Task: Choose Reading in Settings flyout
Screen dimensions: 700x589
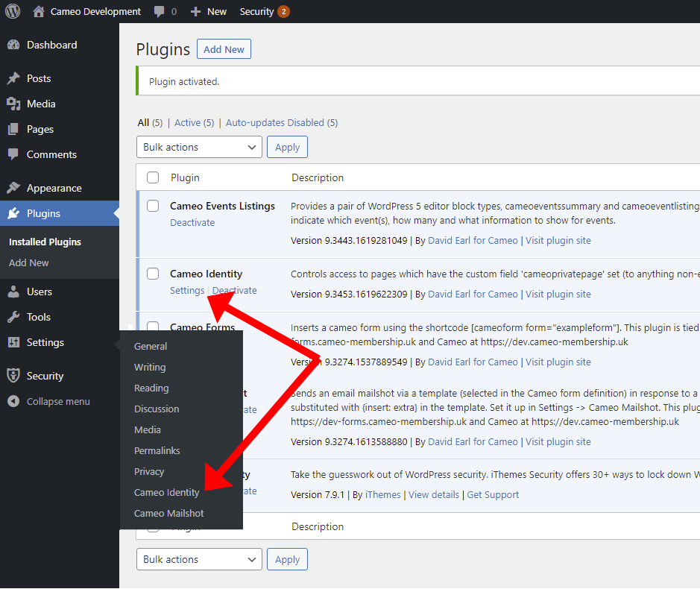Action: coord(151,388)
